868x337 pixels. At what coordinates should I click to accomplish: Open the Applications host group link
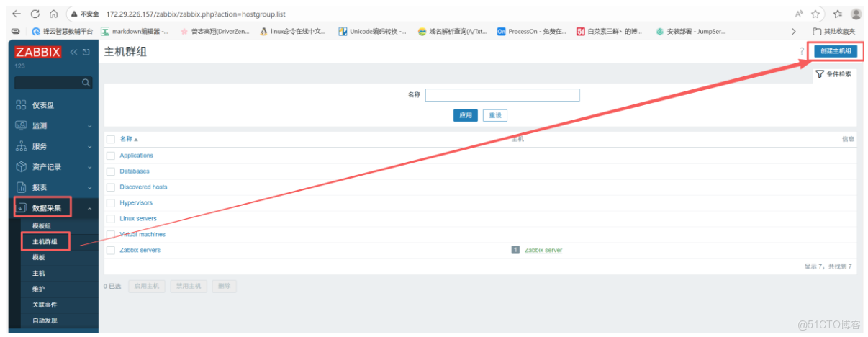[x=137, y=156]
